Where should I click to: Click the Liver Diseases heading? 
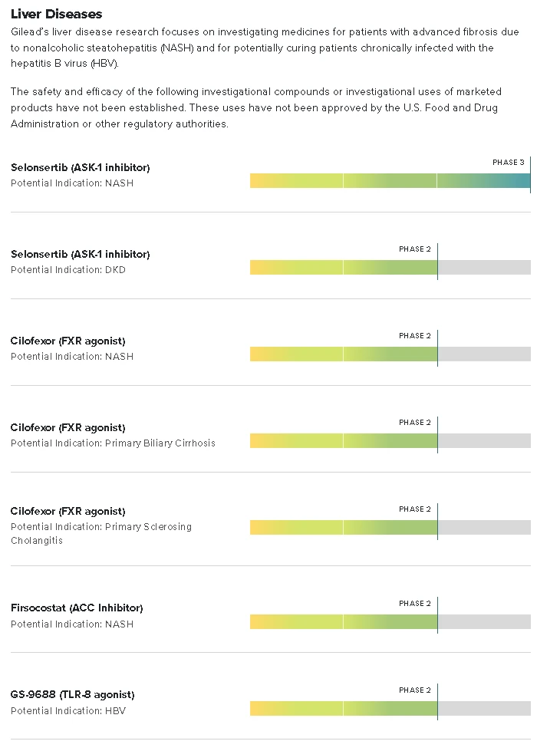coord(56,14)
